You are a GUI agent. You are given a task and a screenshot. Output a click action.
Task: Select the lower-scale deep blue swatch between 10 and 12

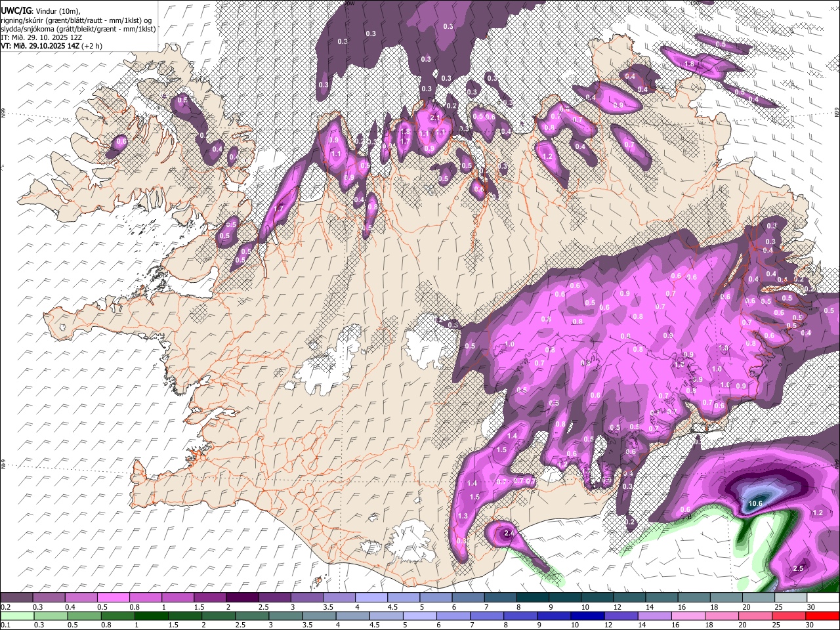[x=587, y=616]
